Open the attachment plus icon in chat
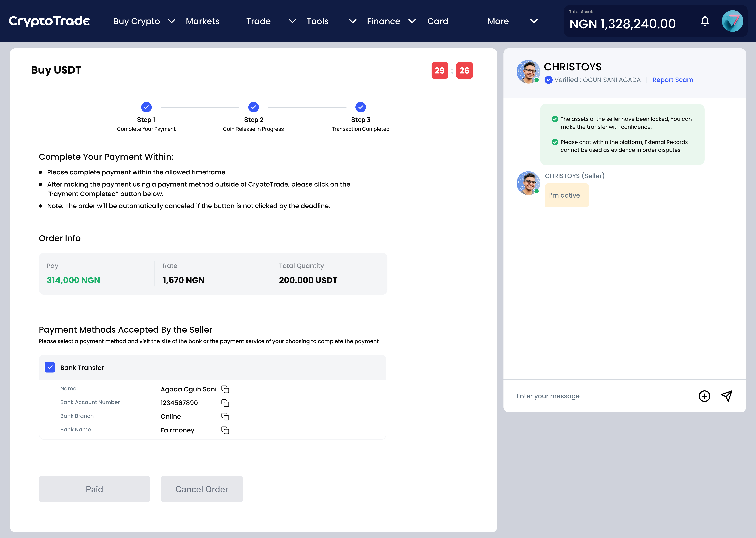This screenshot has width=756, height=538. 705,396
